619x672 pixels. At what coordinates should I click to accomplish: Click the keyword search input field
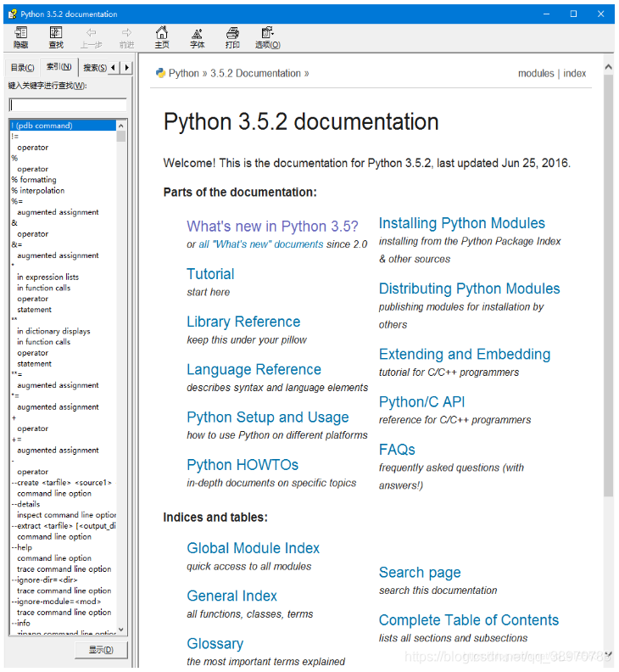(x=68, y=105)
